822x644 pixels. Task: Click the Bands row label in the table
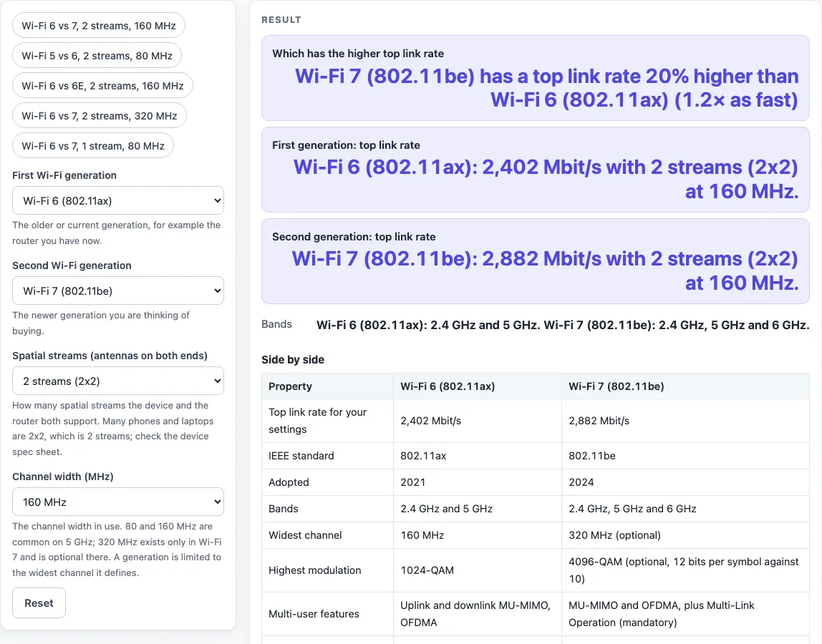[x=328, y=509]
